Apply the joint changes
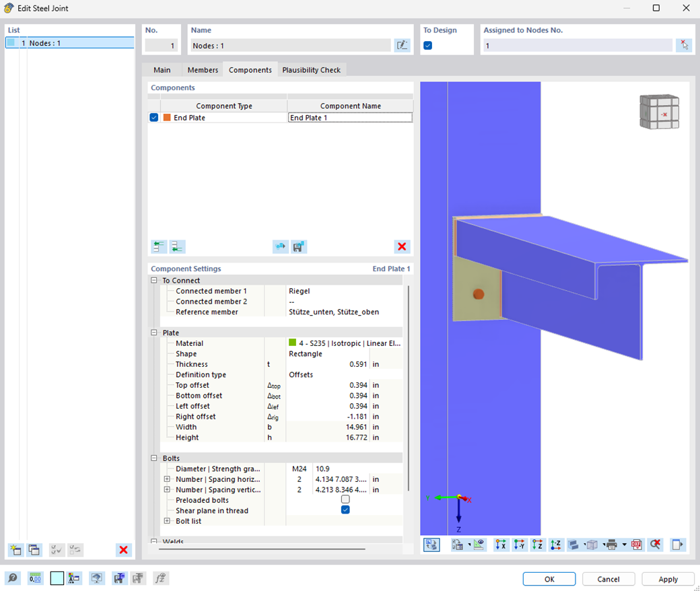This screenshot has height=591, width=700. coord(667,579)
